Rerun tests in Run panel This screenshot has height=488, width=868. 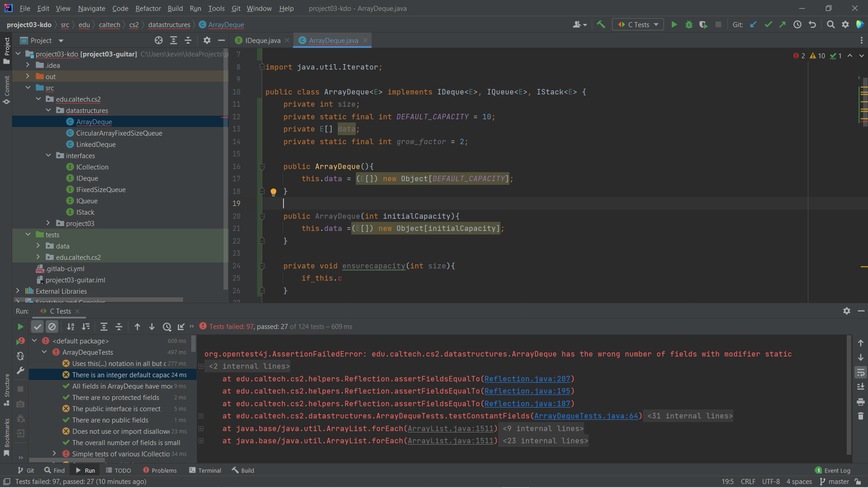(20, 327)
